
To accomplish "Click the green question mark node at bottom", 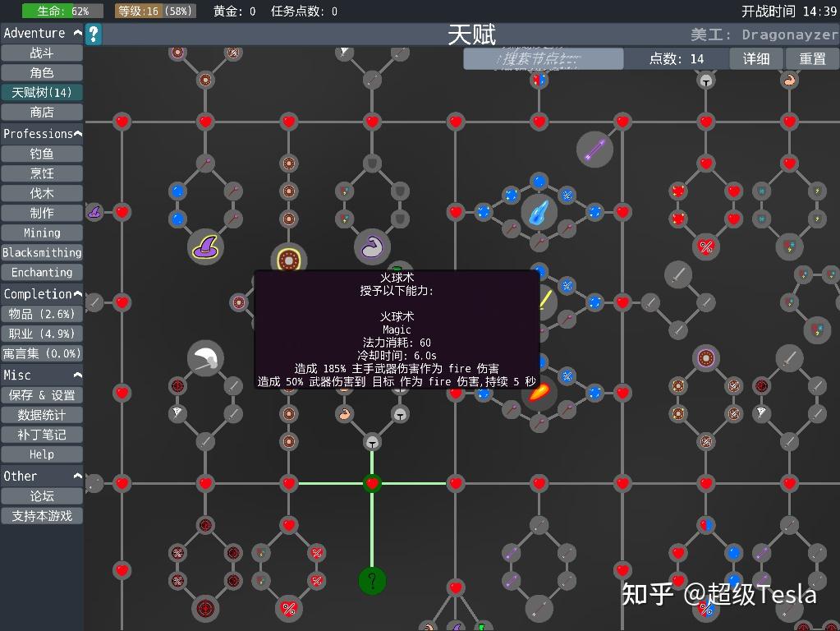I will coord(372,581).
